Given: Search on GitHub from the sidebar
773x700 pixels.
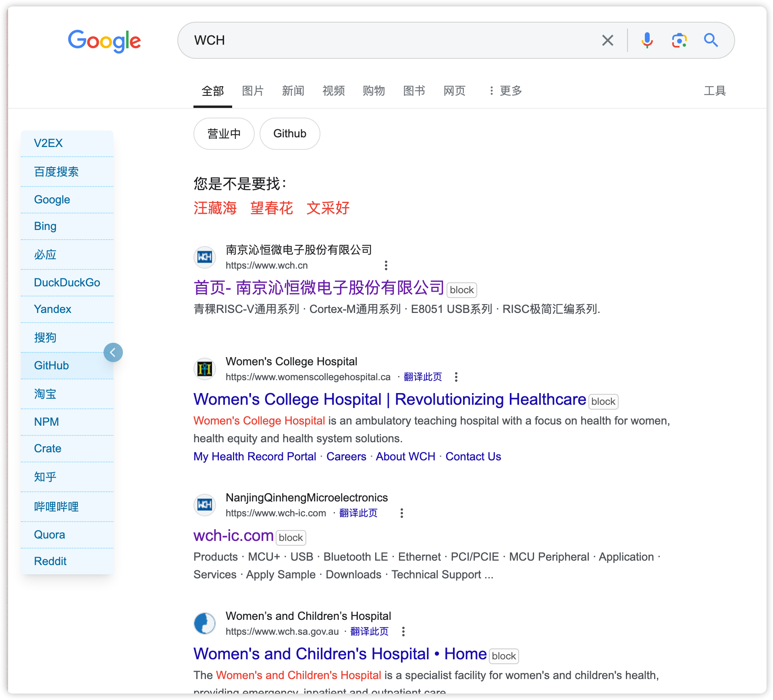Looking at the screenshot, I should tap(67, 366).
